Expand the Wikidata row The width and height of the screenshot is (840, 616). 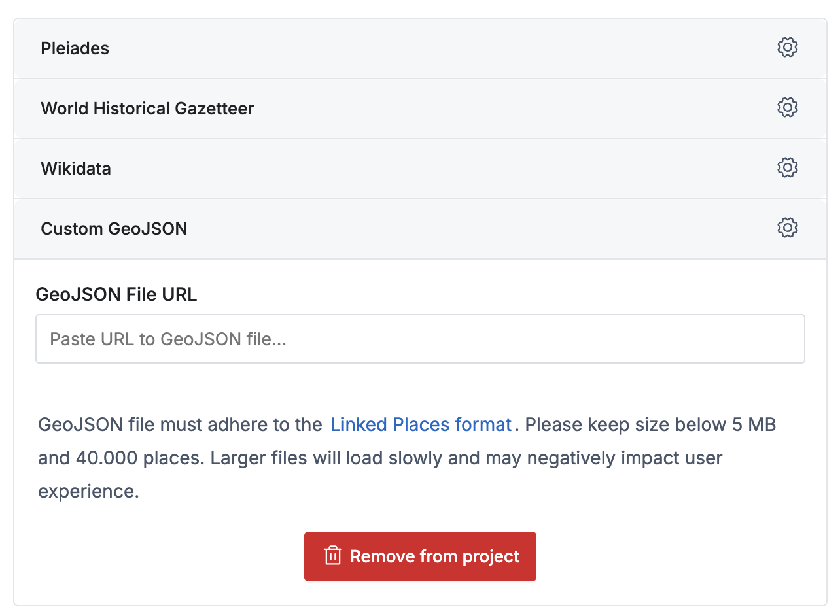pyautogui.click(x=419, y=169)
